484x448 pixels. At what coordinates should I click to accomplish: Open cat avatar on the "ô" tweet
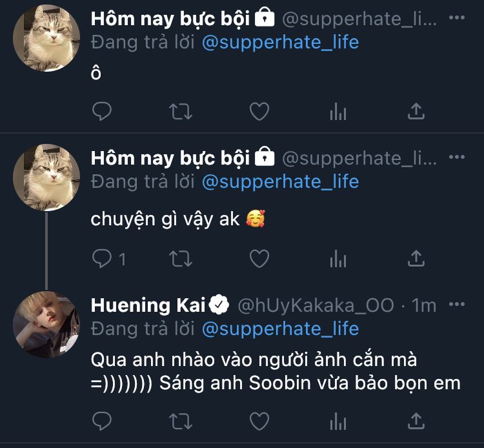pos(47,37)
